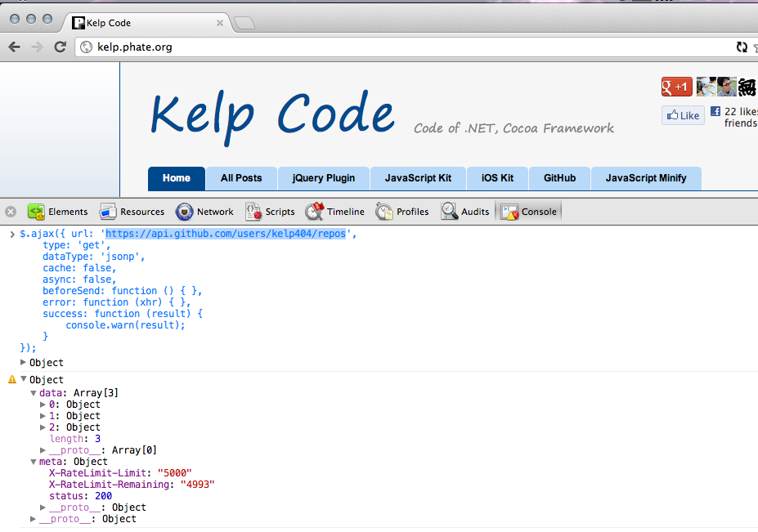Open the Profiles panel icon
Screen dimensions: 758x532
point(384,212)
